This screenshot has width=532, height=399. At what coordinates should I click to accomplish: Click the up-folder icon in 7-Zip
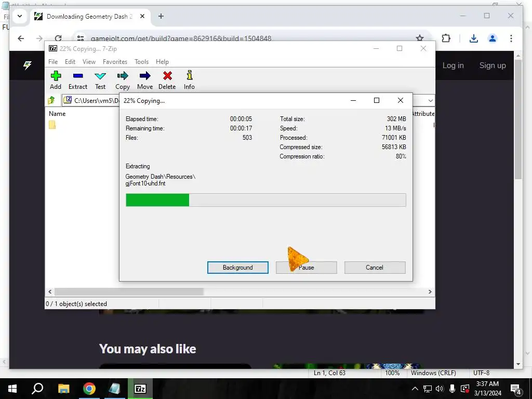pos(51,100)
